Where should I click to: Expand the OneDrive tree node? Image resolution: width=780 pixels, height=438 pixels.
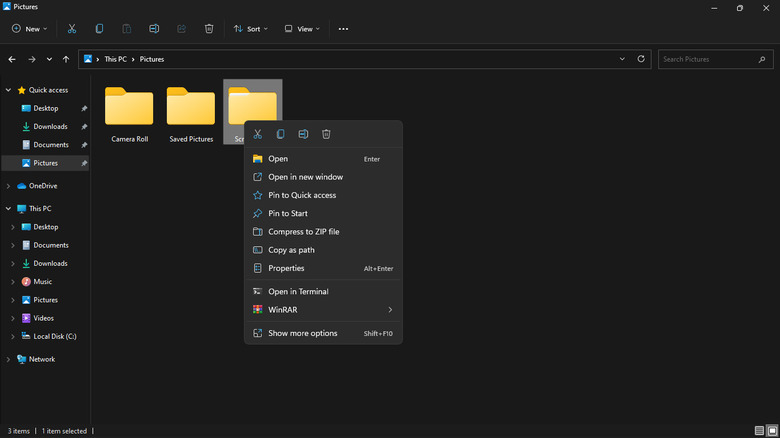(9, 186)
